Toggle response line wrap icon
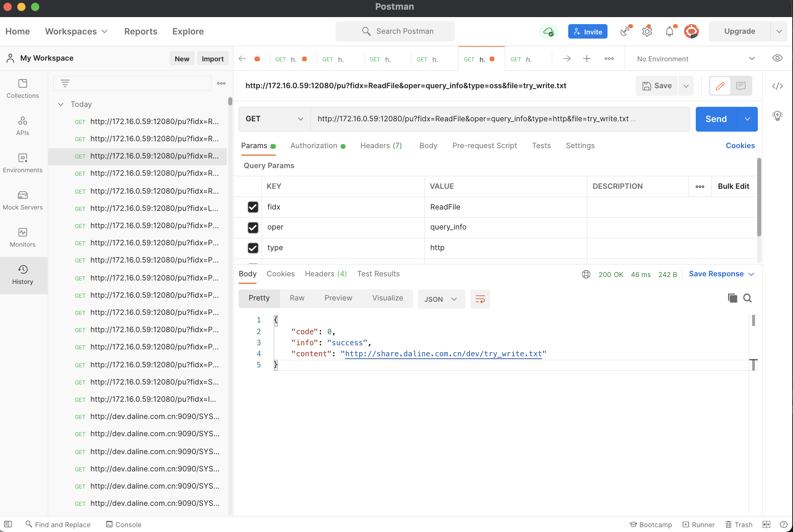Image resolution: width=793 pixels, height=532 pixels. pos(480,299)
